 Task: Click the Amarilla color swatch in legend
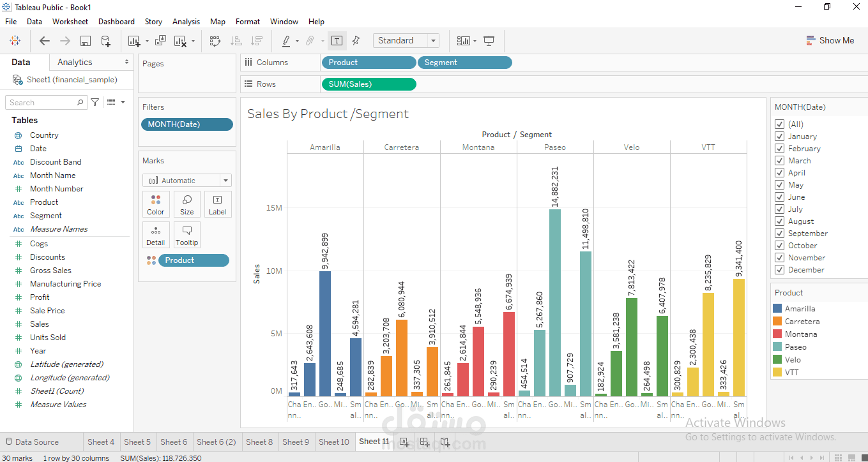777,309
